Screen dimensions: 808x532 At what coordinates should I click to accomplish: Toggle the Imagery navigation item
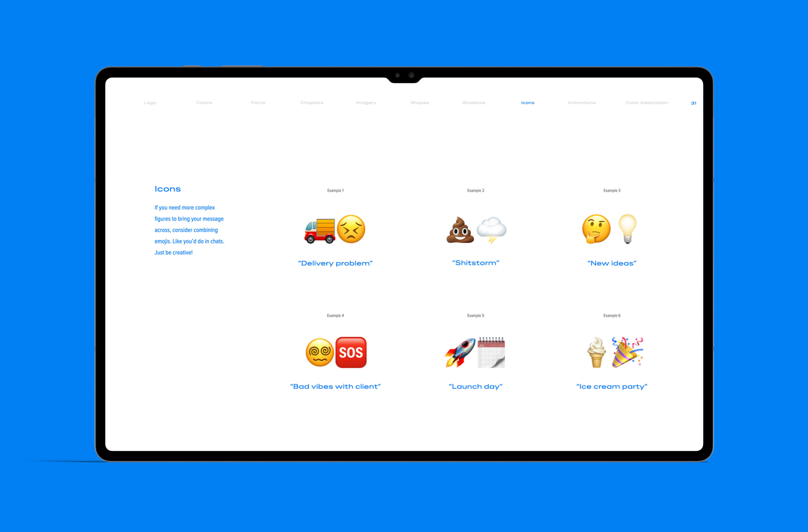366,103
